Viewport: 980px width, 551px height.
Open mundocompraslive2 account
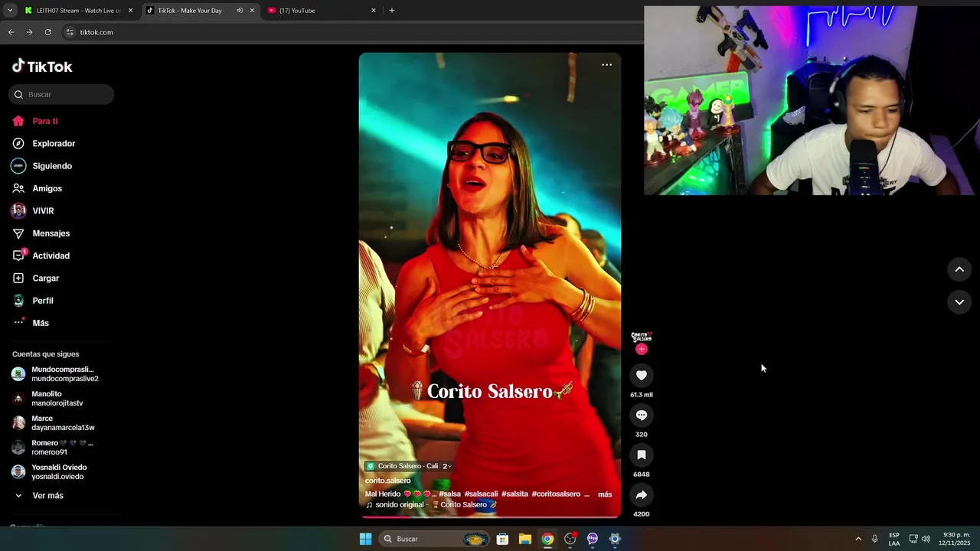(64, 374)
